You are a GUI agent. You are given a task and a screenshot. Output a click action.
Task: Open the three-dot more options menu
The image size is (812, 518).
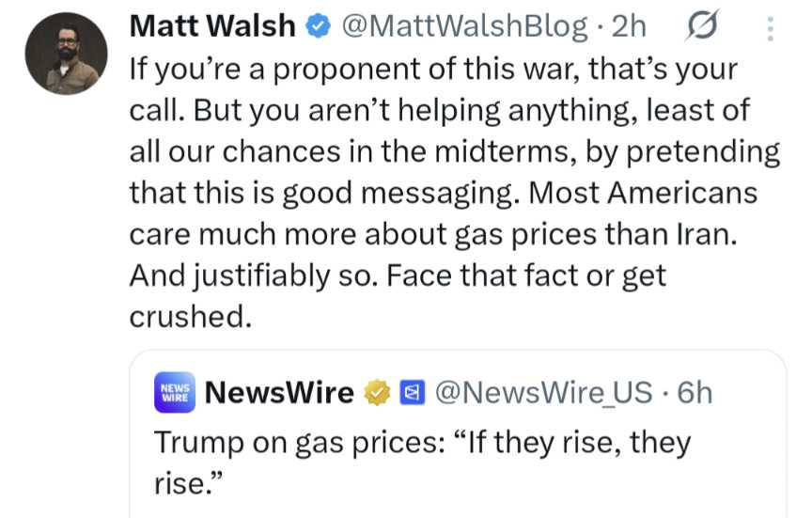[770, 28]
